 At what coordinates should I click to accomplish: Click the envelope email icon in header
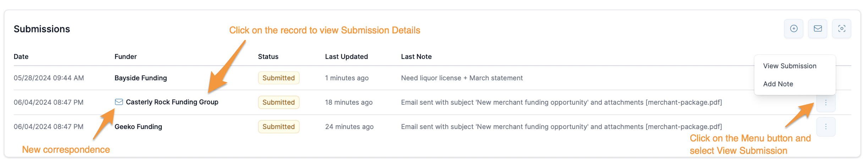pos(818,29)
